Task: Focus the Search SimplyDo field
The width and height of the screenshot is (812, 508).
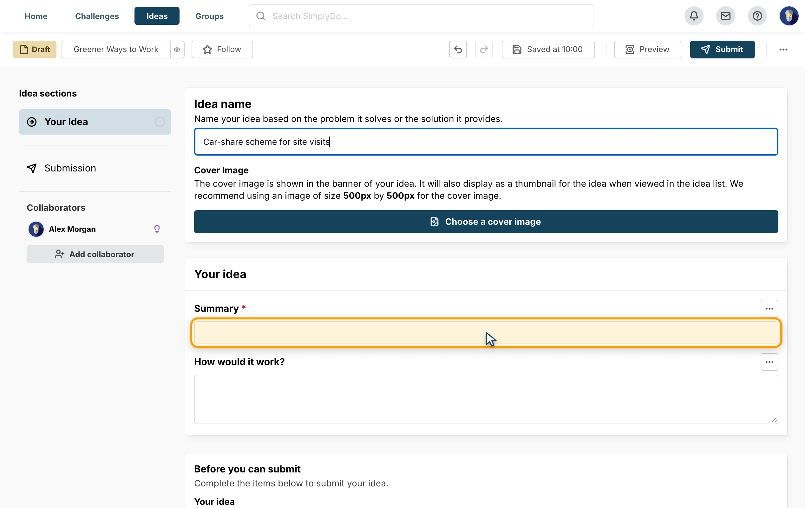Action: click(422, 16)
